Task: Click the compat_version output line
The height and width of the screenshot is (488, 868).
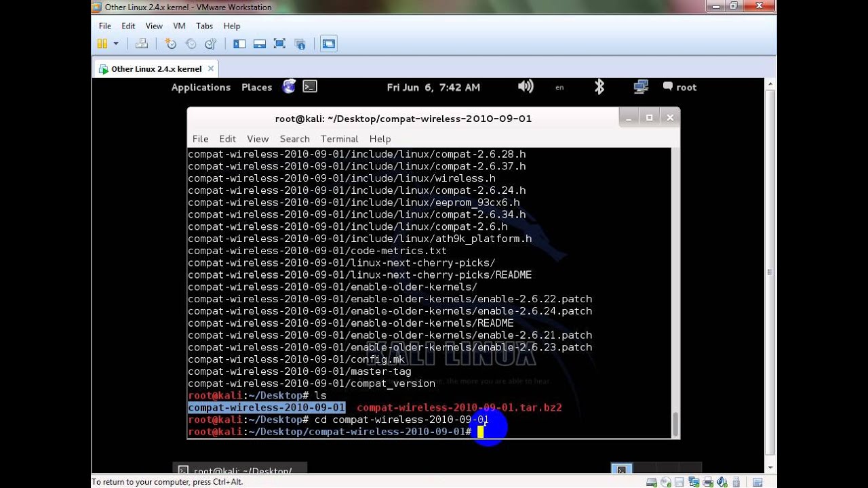Action: (311, 384)
